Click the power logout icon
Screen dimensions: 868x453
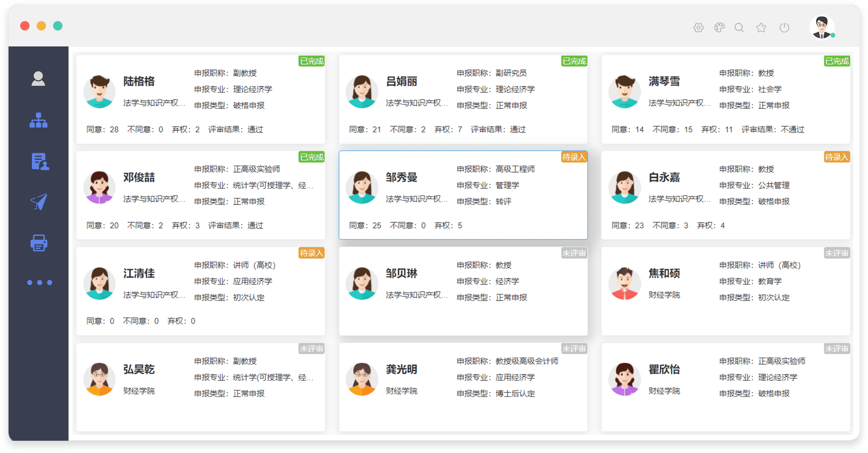(x=784, y=28)
